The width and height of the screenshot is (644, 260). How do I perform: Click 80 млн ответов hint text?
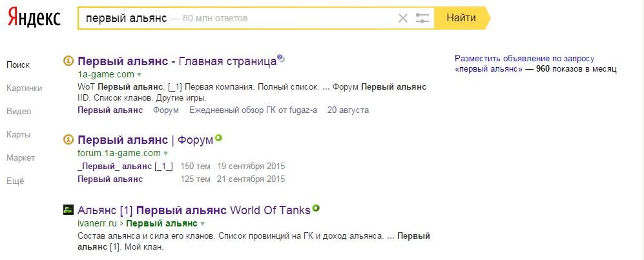(215, 18)
